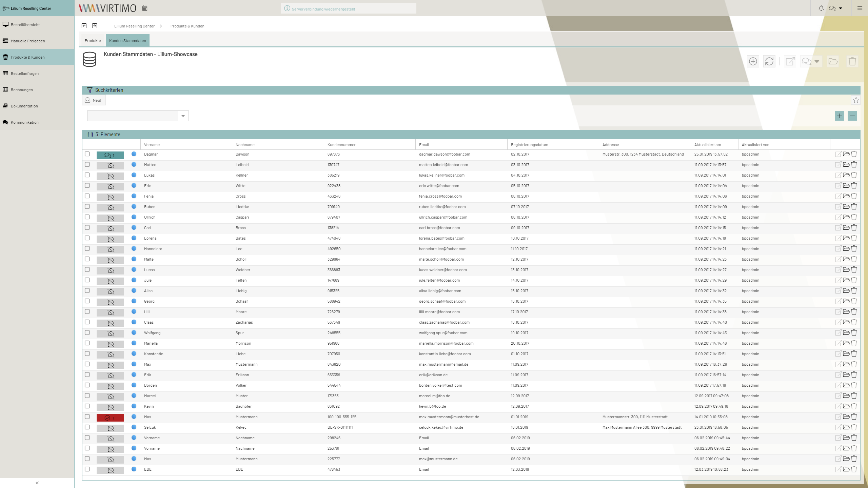Sort by the Nachname column header
The height and width of the screenshot is (488, 868).
(x=278, y=145)
